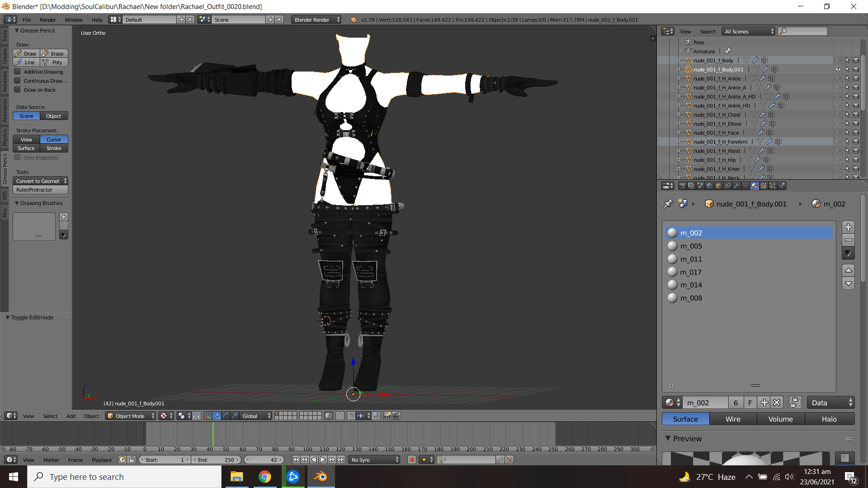The image size is (868, 488).
Task: Open the 3D viewport Select menu
Action: 50,416
